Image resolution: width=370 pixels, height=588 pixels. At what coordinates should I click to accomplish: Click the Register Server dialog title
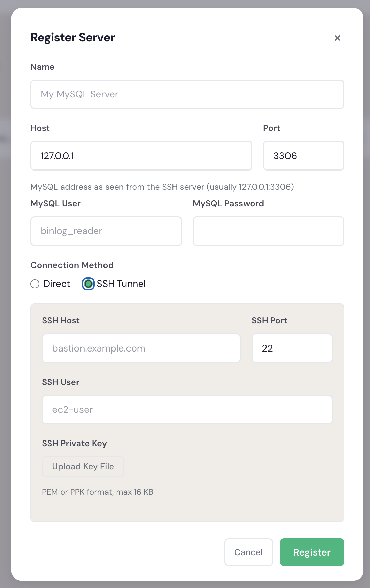[x=73, y=37]
